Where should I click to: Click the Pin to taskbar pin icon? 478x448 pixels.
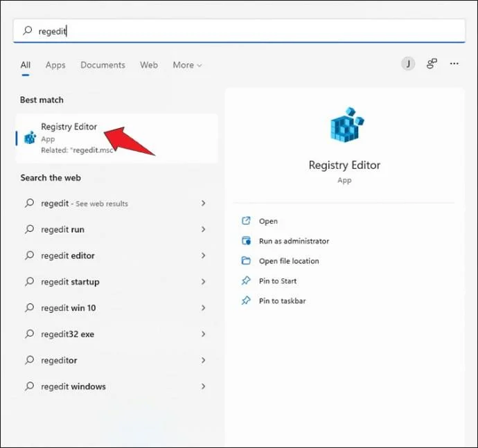click(246, 301)
